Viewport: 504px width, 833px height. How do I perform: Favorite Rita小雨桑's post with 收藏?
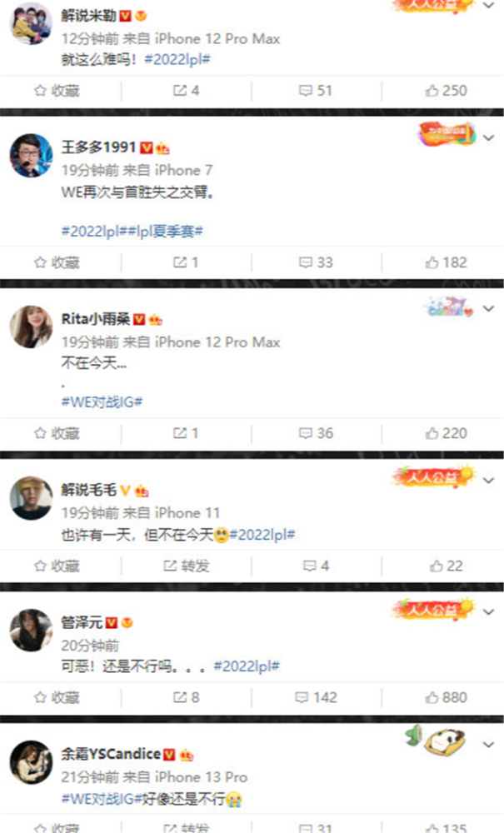tap(57, 433)
